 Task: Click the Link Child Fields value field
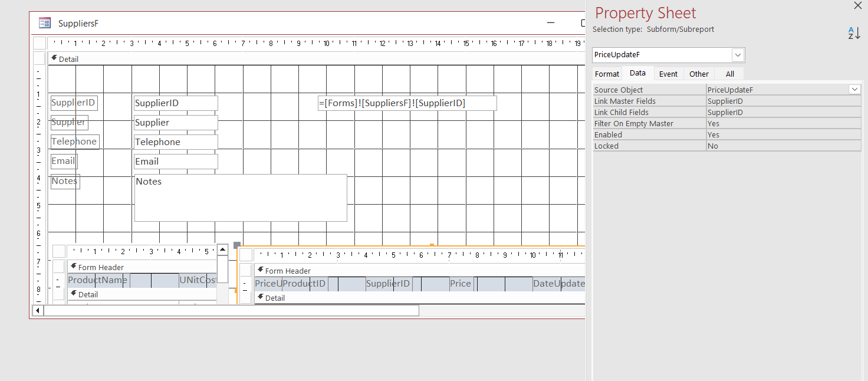[x=767, y=112]
